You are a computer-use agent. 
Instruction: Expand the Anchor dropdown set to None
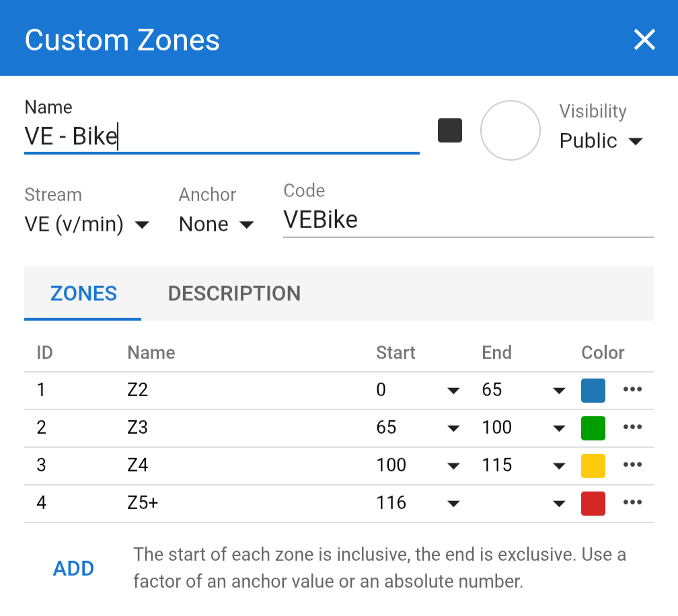pos(216,225)
